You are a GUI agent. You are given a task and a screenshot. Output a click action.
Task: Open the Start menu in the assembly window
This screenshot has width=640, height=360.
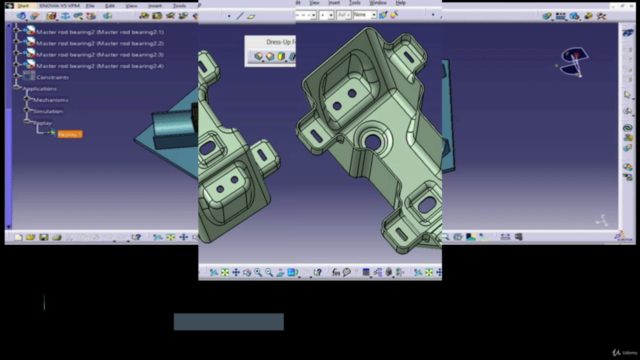(x=23, y=6)
